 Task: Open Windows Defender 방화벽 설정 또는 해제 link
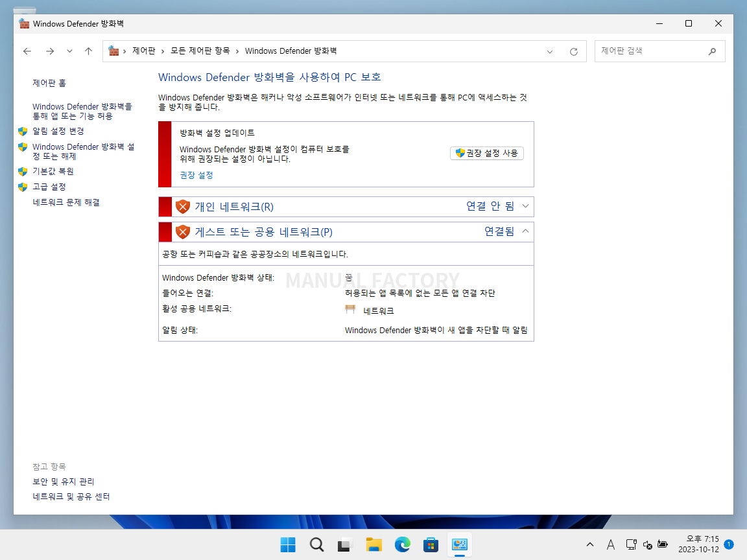pyautogui.click(x=84, y=152)
